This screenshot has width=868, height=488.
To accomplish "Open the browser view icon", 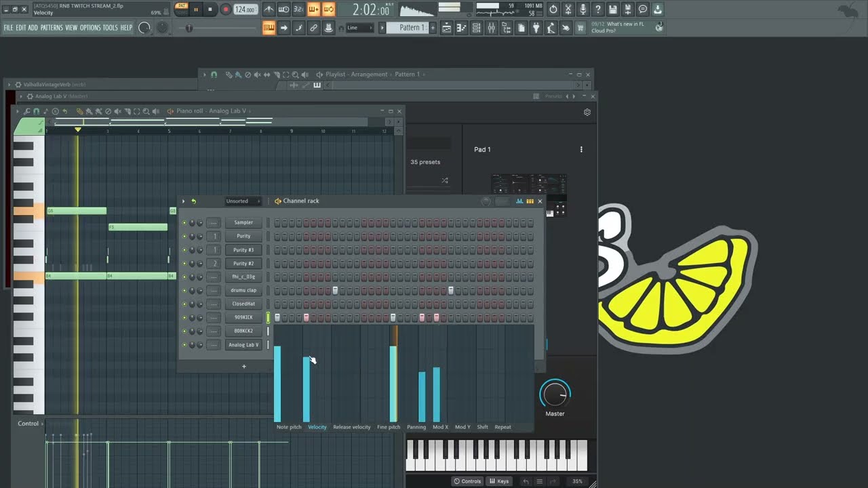I will click(507, 28).
